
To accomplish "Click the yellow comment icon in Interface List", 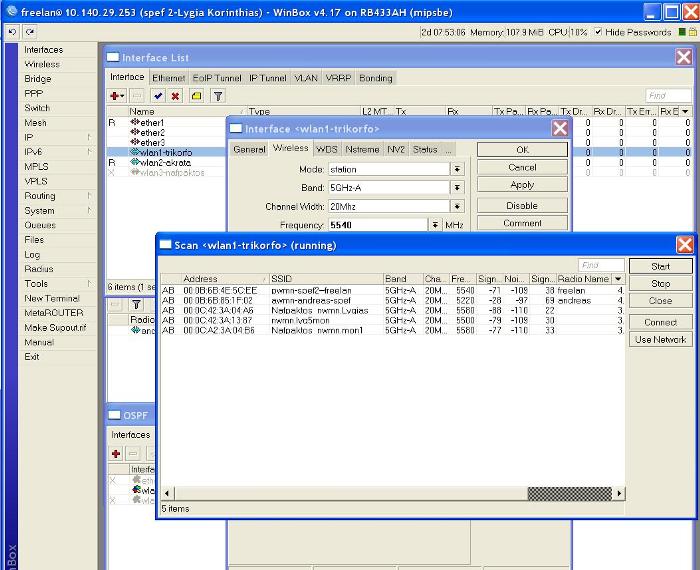I will pos(196,96).
